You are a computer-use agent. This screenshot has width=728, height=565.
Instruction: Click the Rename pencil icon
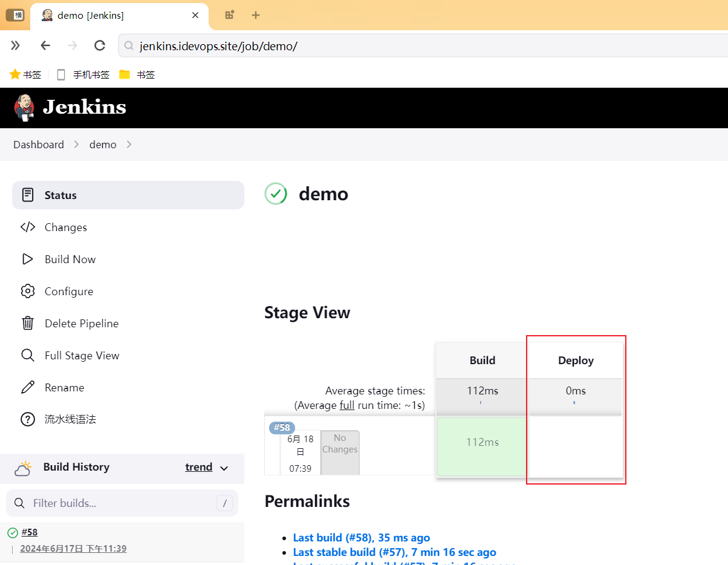[x=27, y=388]
